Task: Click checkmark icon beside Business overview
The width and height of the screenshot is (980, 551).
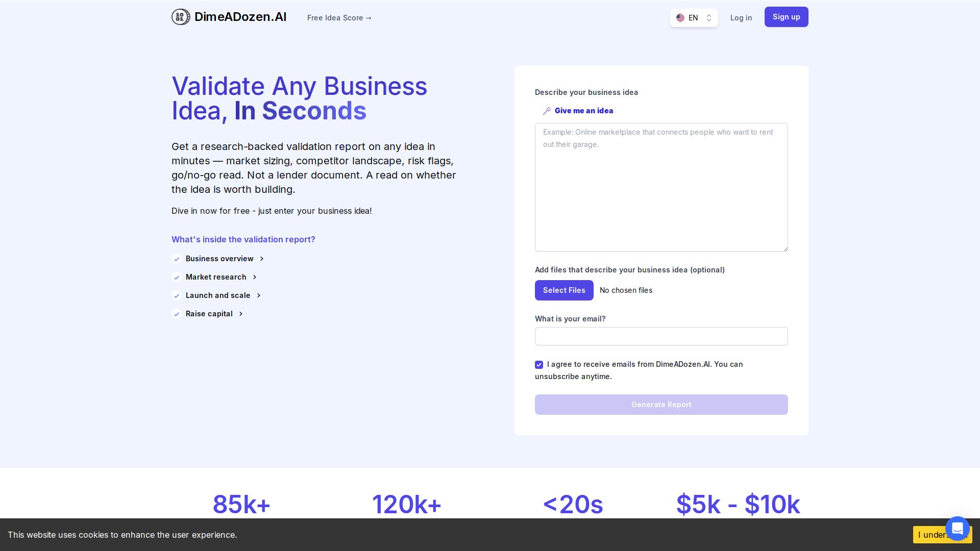Action: pyautogui.click(x=177, y=259)
